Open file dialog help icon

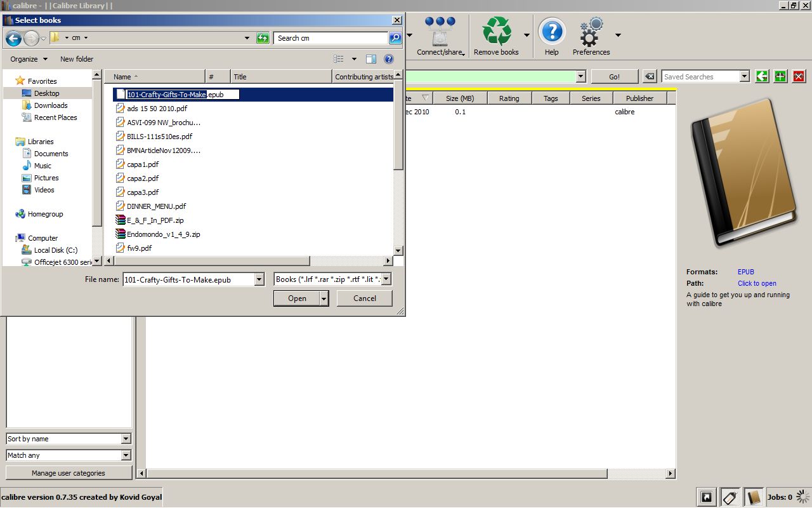point(389,59)
